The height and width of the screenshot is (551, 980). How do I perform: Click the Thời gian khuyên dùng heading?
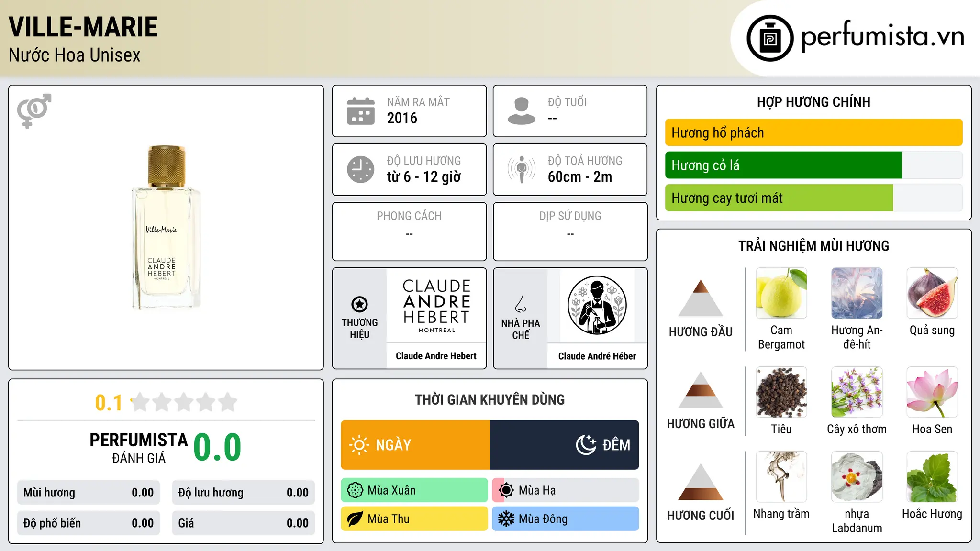490,399
